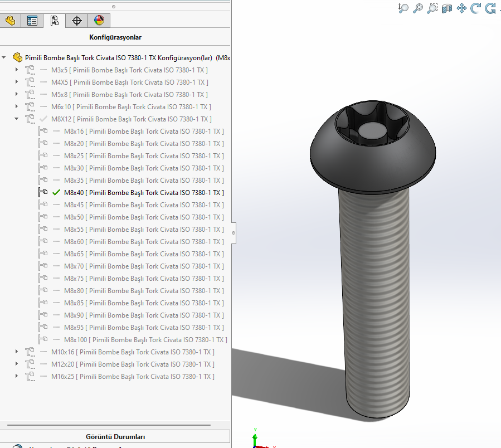This screenshot has width=501, height=448.
Task: Click the M8x16 derived configuration icon
Action: tap(43, 131)
